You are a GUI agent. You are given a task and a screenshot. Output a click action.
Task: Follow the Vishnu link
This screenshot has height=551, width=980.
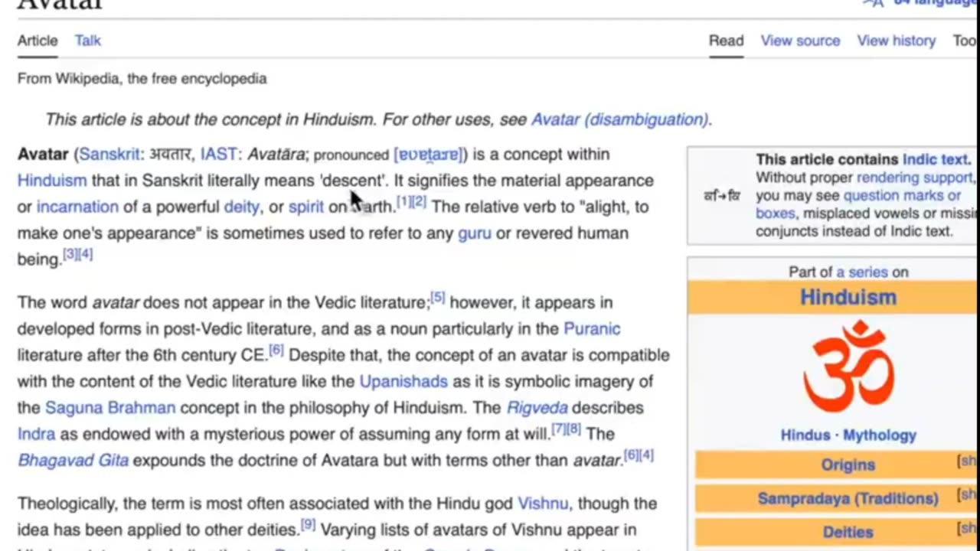point(543,504)
